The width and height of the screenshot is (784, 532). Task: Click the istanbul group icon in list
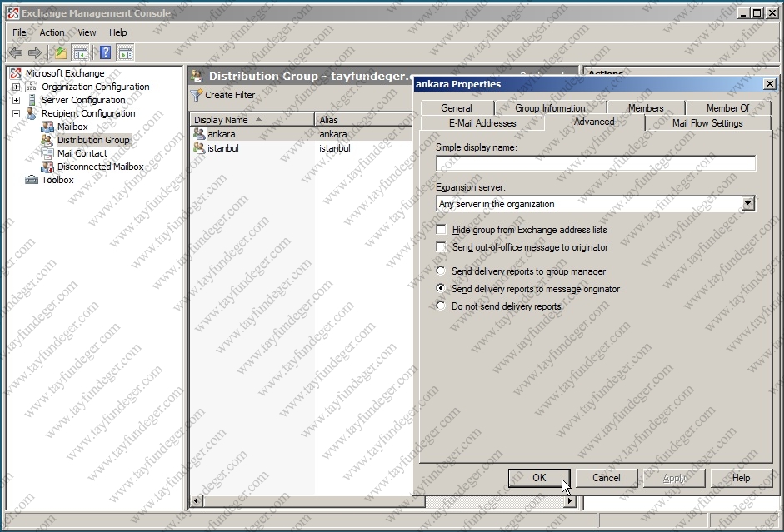point(199,148)
